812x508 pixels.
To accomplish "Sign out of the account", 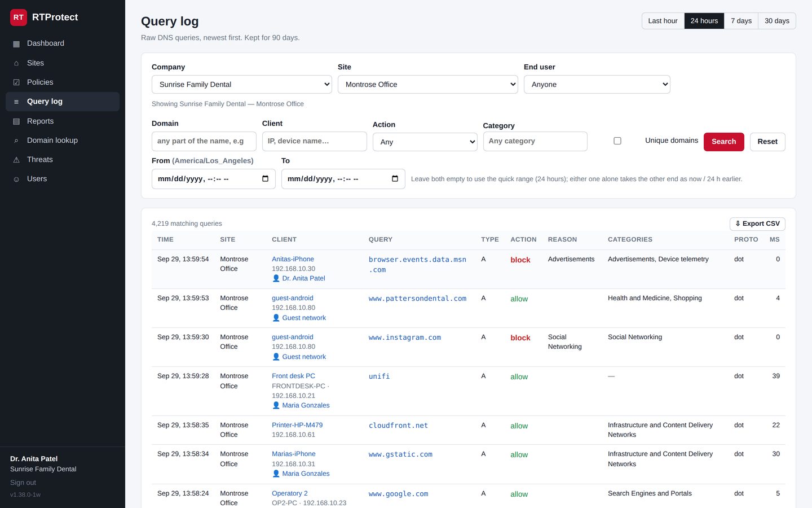I will 23,483.
